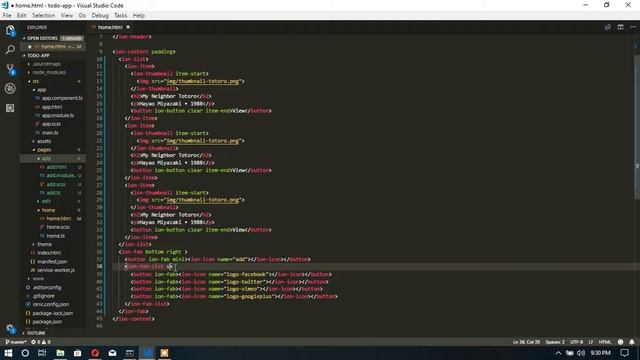Open the View menu
This screenshot has height=360, width=640.
[x=67, y=16]
